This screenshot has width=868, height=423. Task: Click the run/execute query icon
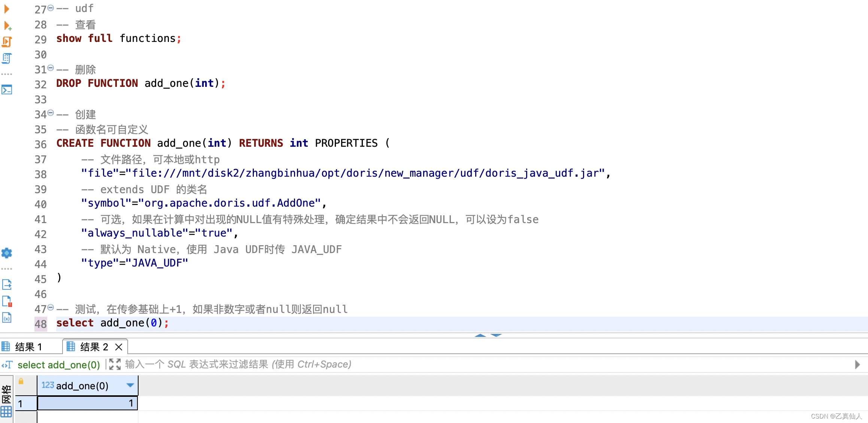pyautogui.click(x=8, y=7)
